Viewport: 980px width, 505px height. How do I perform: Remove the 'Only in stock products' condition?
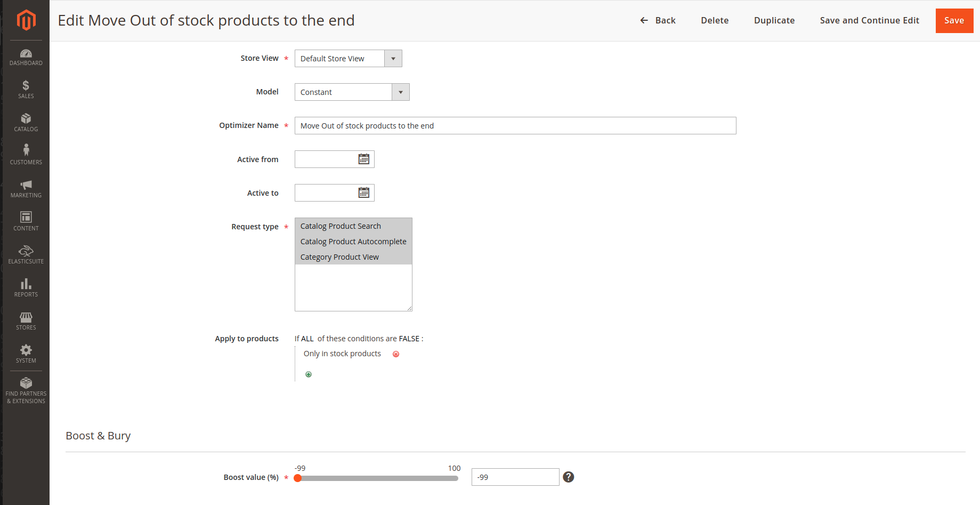click(395, 354)
